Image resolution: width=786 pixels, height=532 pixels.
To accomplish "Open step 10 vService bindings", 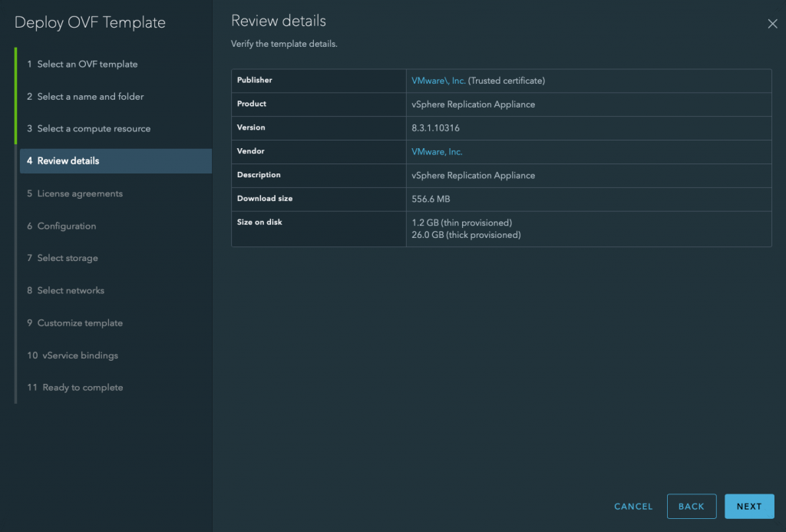I will coord(73,355).
